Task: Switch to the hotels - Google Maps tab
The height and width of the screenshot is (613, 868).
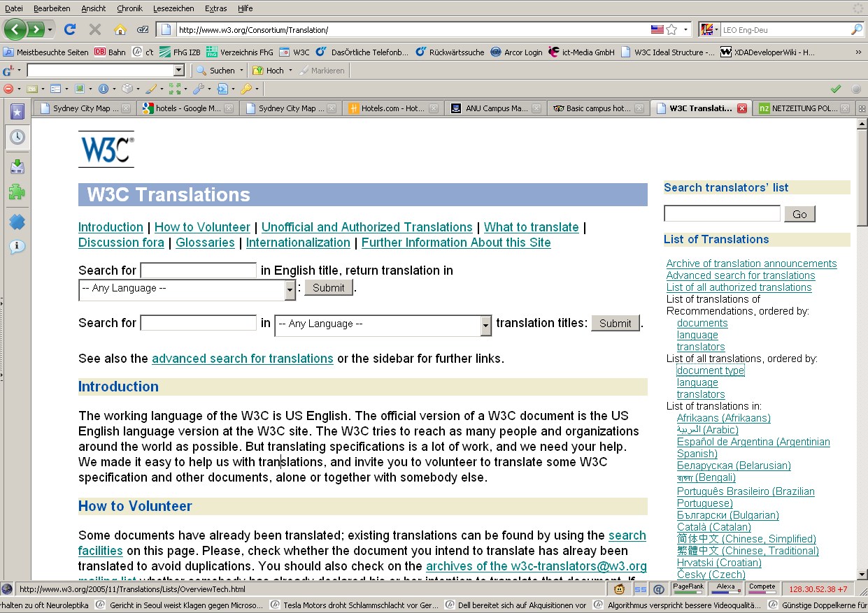Action: 187,108
